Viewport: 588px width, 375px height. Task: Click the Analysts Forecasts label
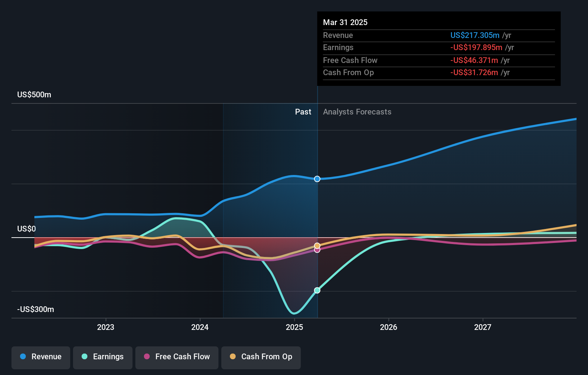[357, 112]
